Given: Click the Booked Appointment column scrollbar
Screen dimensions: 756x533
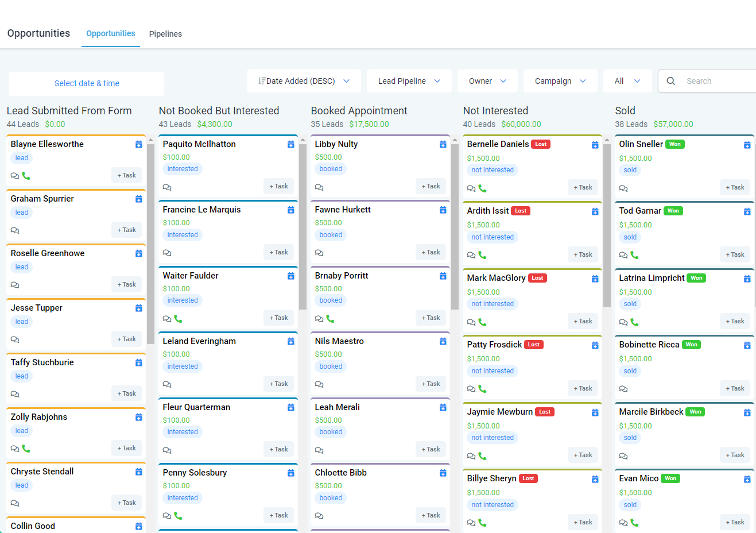Looking at the screenshot, I should coord(455,227).
